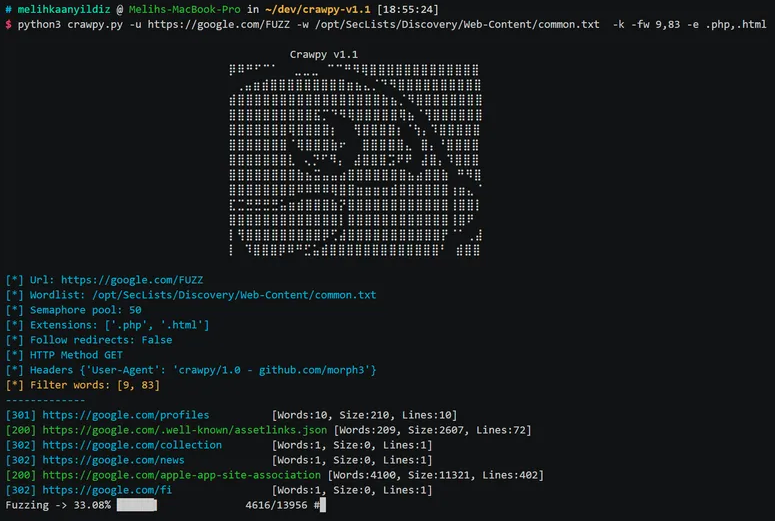Click the '-e .php,.html' argument in command
The height and width of the screenshot is (521, 775).
727,24
